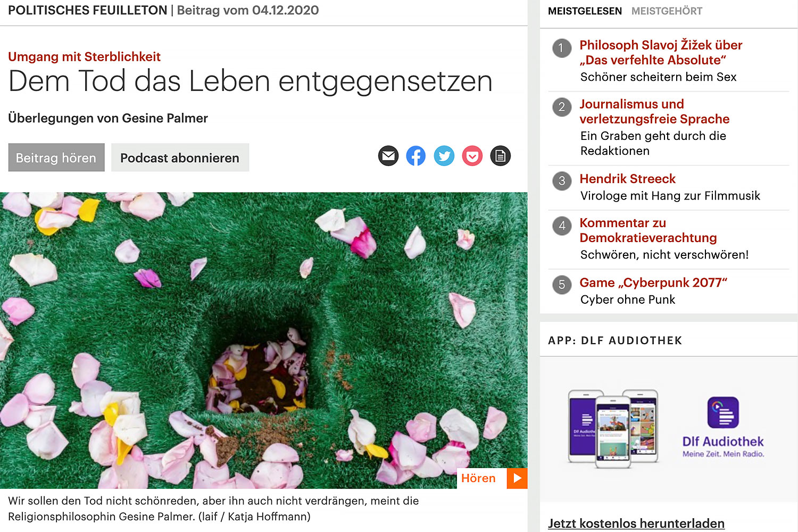
Task: Share article via email icon
Action: point(388,156)
